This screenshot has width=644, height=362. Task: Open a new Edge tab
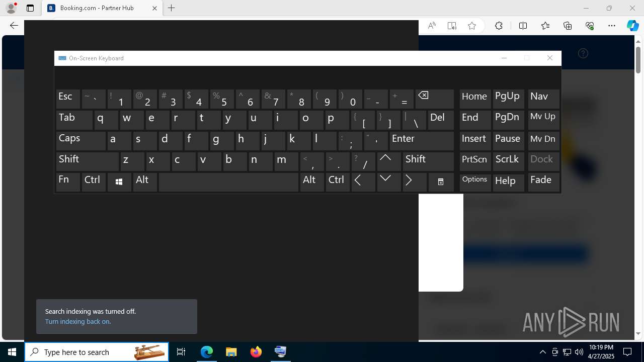coord(172,8)
